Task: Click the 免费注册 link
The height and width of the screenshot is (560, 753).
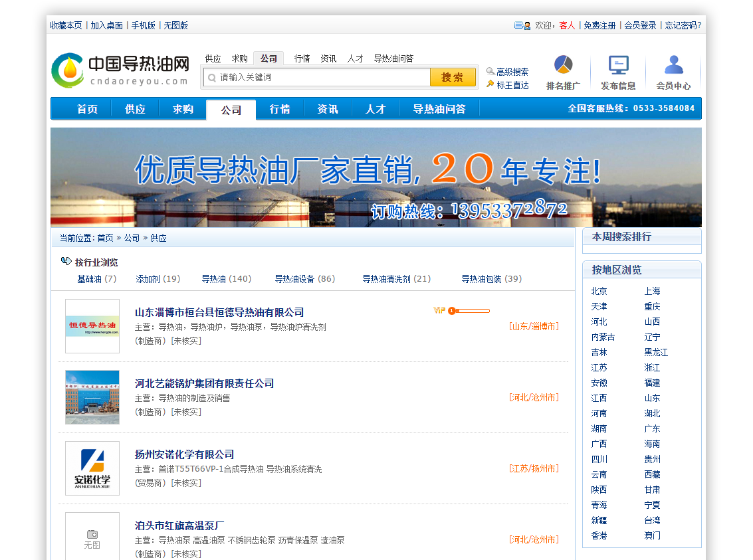Action: pos(599,25)
